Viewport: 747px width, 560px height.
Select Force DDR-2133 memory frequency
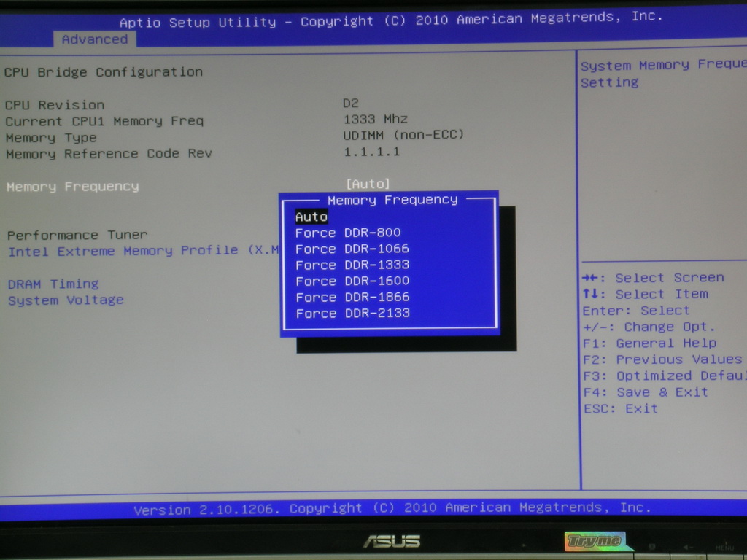pyautogui.click(x=353, y=314)
